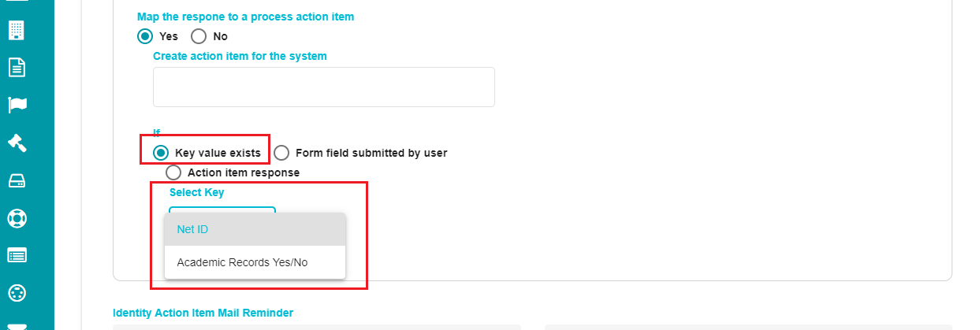Open the drive storage icon in sidebar
Viewport: 980px width, 330px height.
point(17,180)
